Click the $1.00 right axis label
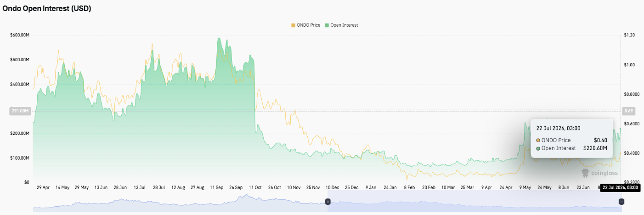Viewport: 644px width, 215px height. click(629, 65)
